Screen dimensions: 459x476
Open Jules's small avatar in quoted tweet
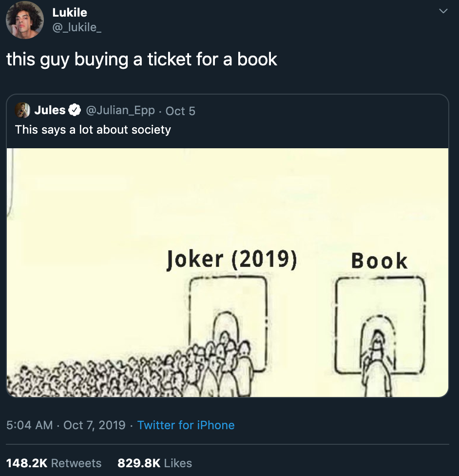point(22,110)
